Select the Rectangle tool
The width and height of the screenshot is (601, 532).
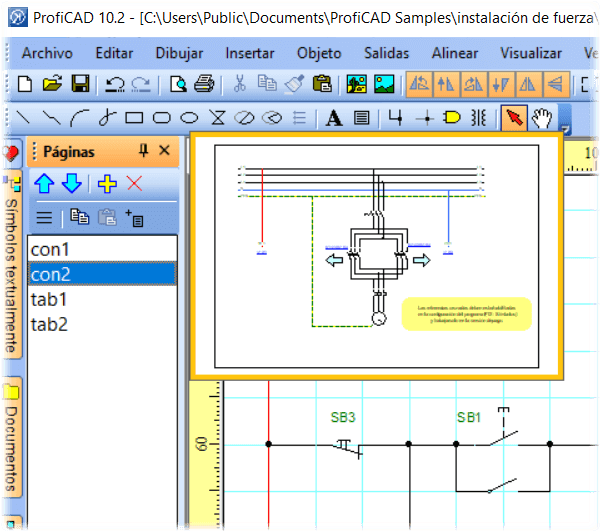click(134, 118)
